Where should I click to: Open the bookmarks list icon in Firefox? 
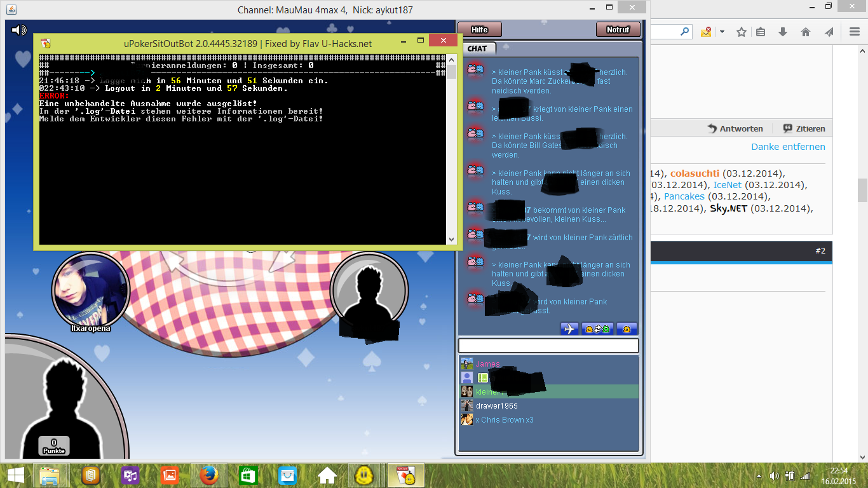pyautogui.click(x=761, y=32)
